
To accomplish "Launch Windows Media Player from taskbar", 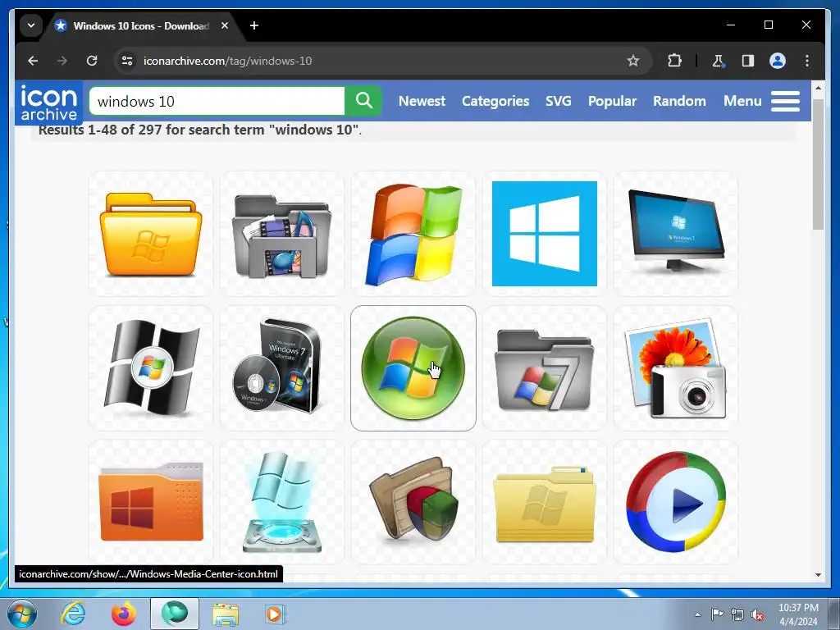I will tap(276, 614).
